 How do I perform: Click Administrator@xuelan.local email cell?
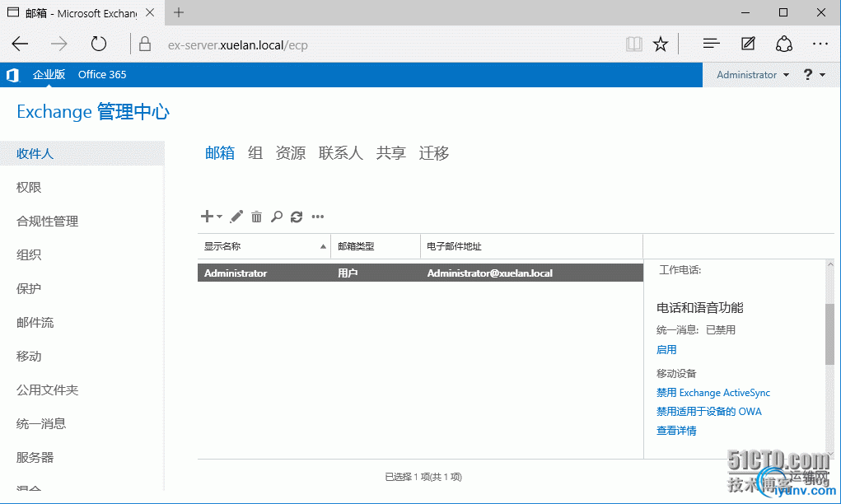coord(489,273)
